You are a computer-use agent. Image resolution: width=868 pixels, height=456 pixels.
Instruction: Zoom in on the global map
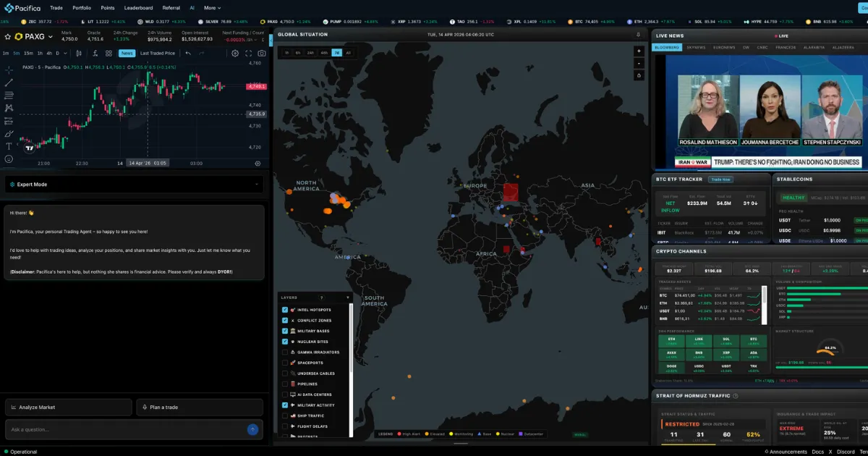tap(639, 51)
